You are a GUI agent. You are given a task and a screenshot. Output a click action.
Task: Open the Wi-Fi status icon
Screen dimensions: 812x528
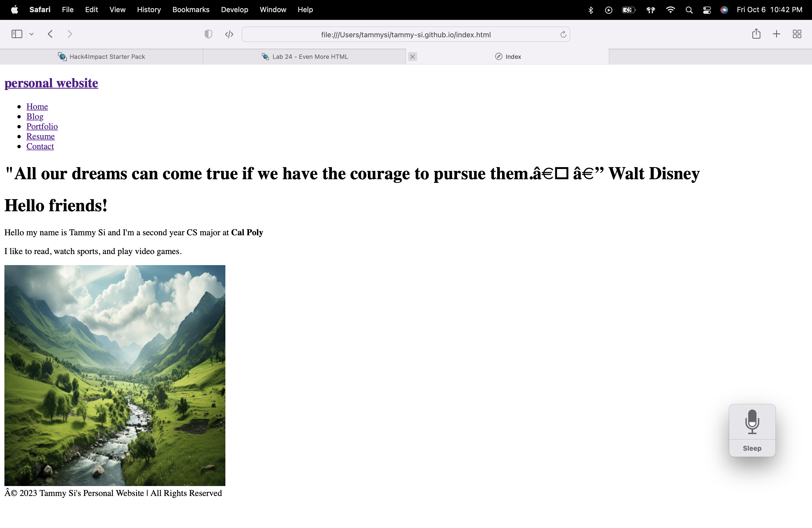click(670, 10)
